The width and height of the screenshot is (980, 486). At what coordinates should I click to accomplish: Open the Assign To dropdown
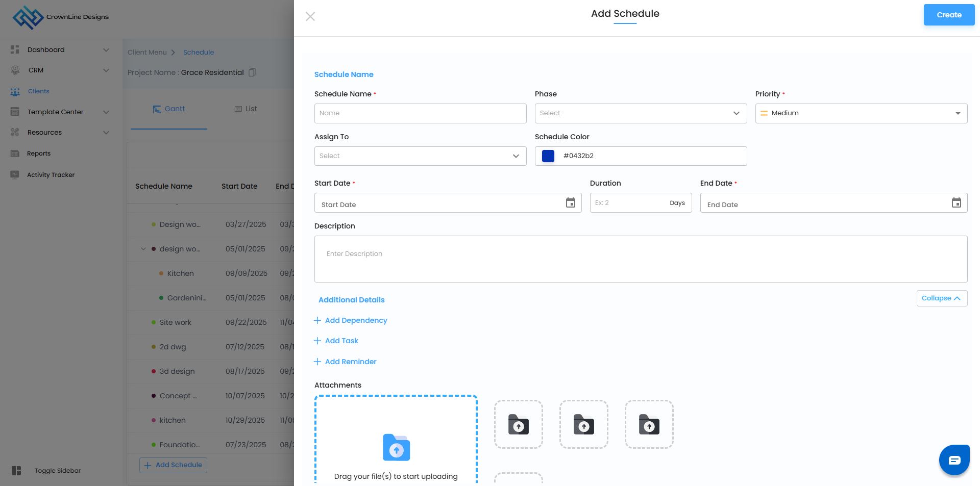(420, 156)
